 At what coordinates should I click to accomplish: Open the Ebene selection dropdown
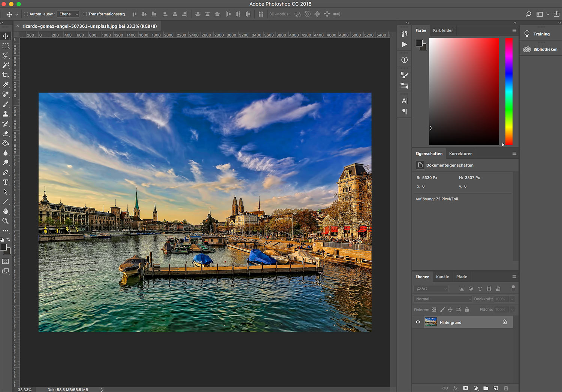[68, 14]
